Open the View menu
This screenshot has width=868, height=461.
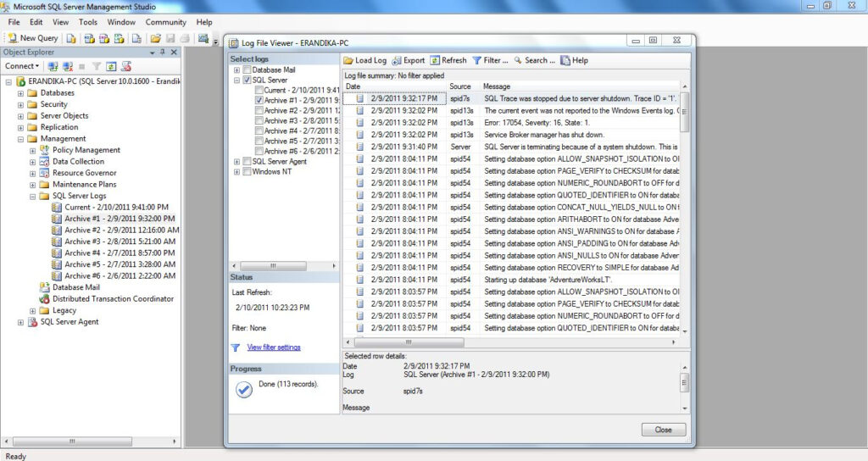(x=60, y=22)
